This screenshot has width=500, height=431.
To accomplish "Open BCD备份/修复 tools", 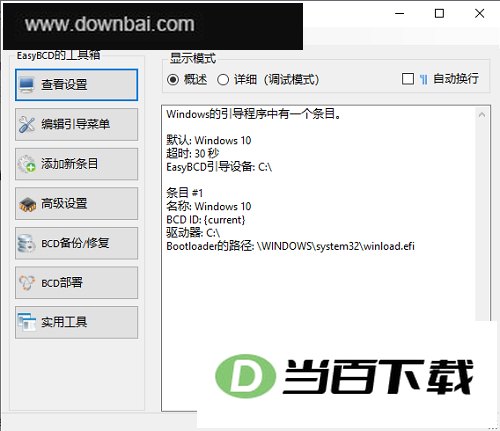I will pos(76,243).
